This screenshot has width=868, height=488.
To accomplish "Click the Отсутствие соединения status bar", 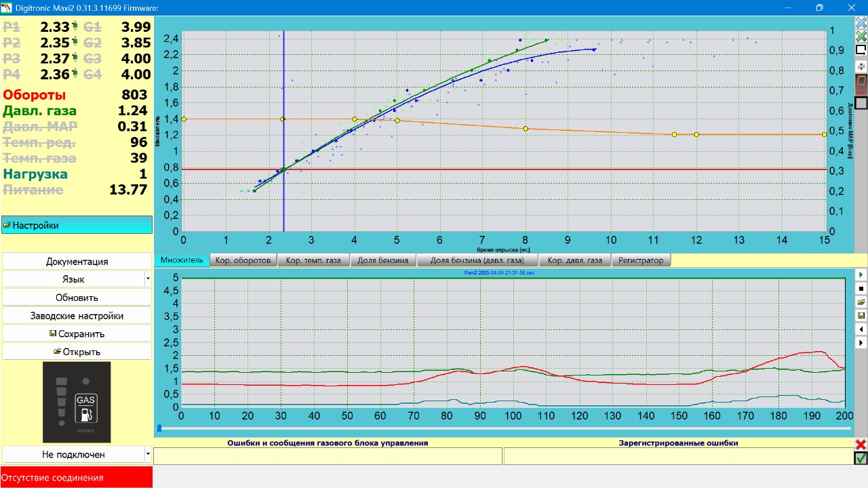I will (77, 477).
